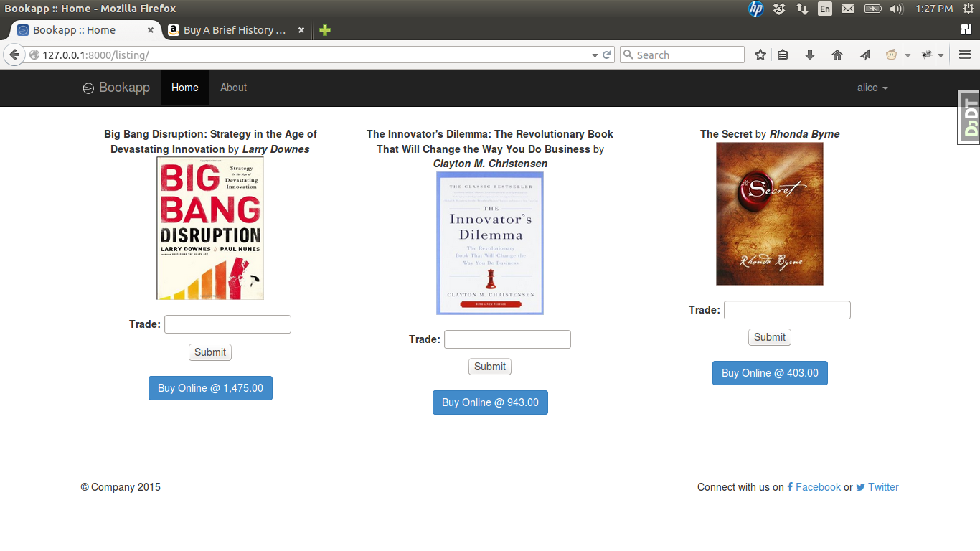Screen dimensions: 980x551
Task: Close the Bookapp :: Home tab
Action: [150, 30]
